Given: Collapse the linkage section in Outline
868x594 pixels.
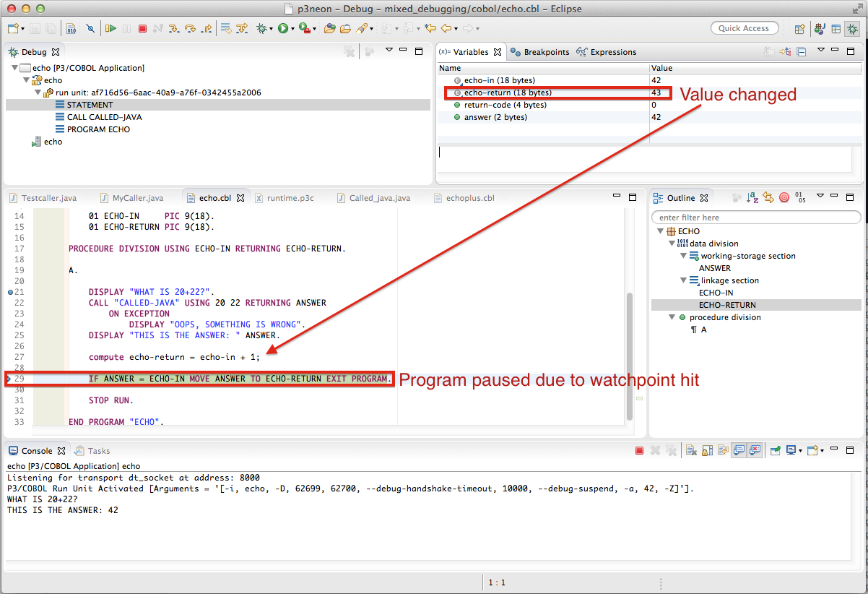Looking at the screenshot, I should (x=683, y=280).
